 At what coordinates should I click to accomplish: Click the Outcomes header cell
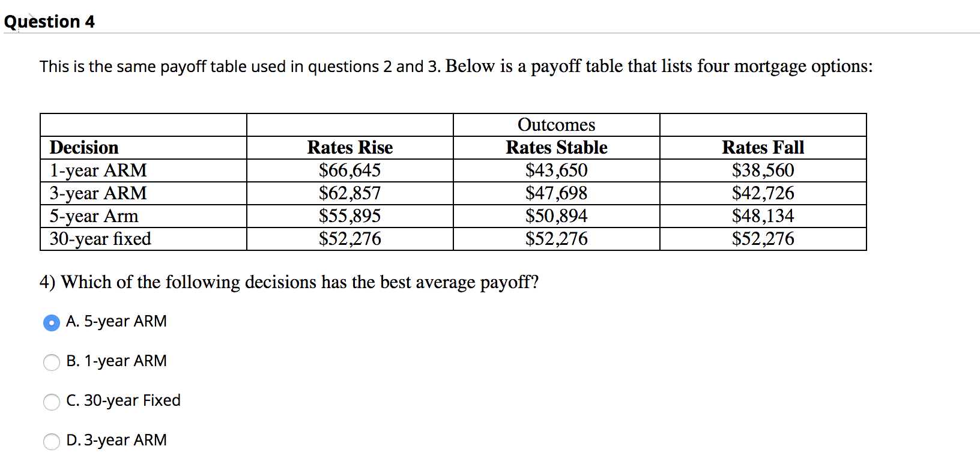point(555,124)
